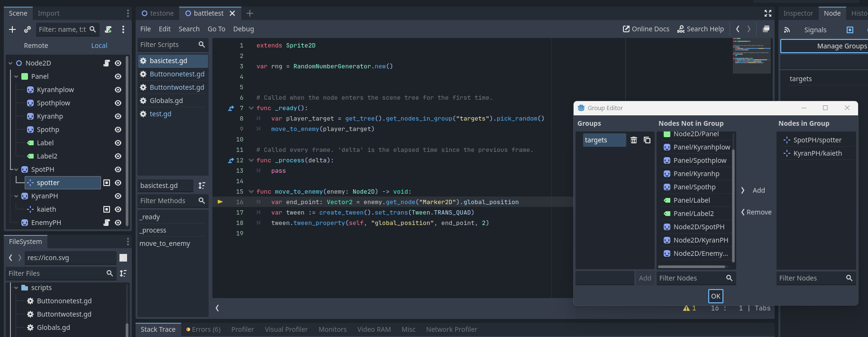Viewport: 868px width, 337px height.
Task: Click Add to move node into group
Action: (753, 190)
